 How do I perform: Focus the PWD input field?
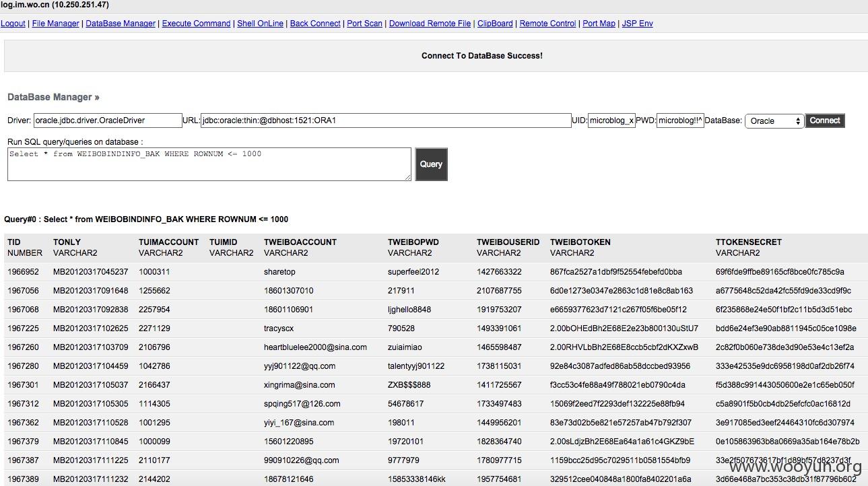tap(680, 120)
